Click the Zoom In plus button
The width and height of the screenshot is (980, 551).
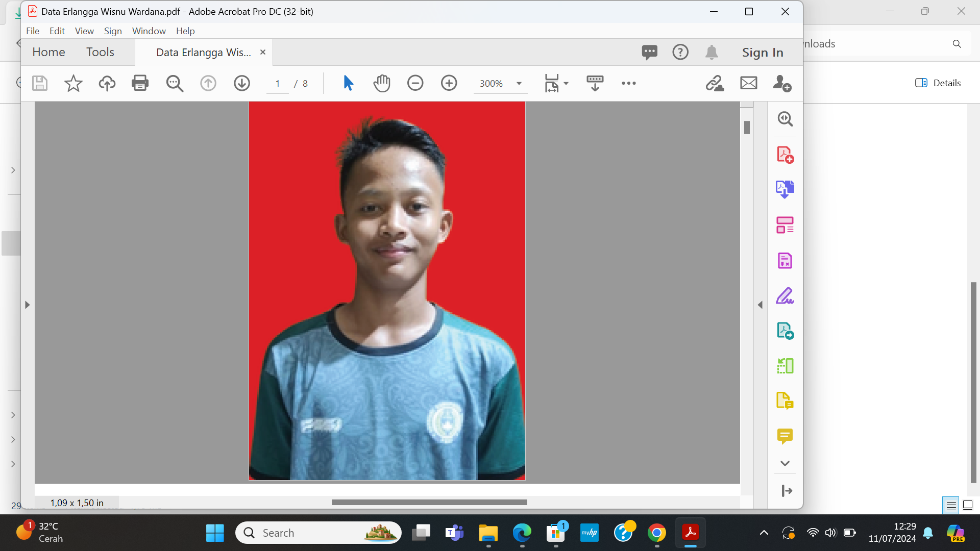tap(449, 83)
